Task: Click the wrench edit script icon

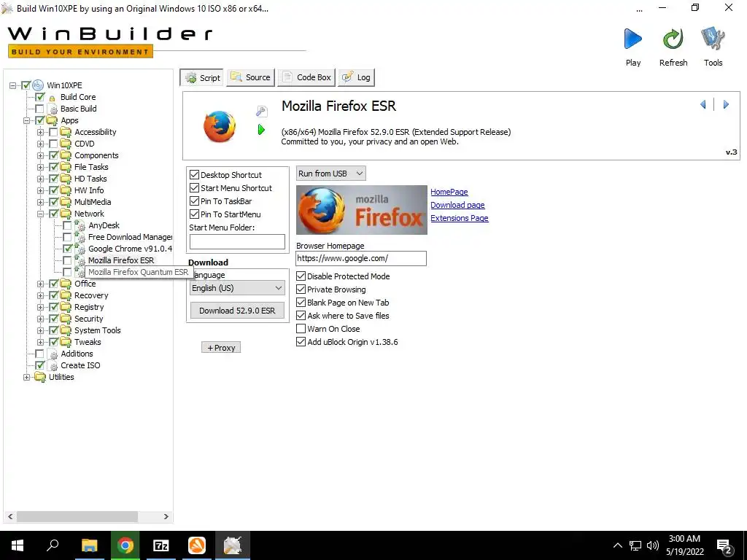Action: [x=262, y=111]
